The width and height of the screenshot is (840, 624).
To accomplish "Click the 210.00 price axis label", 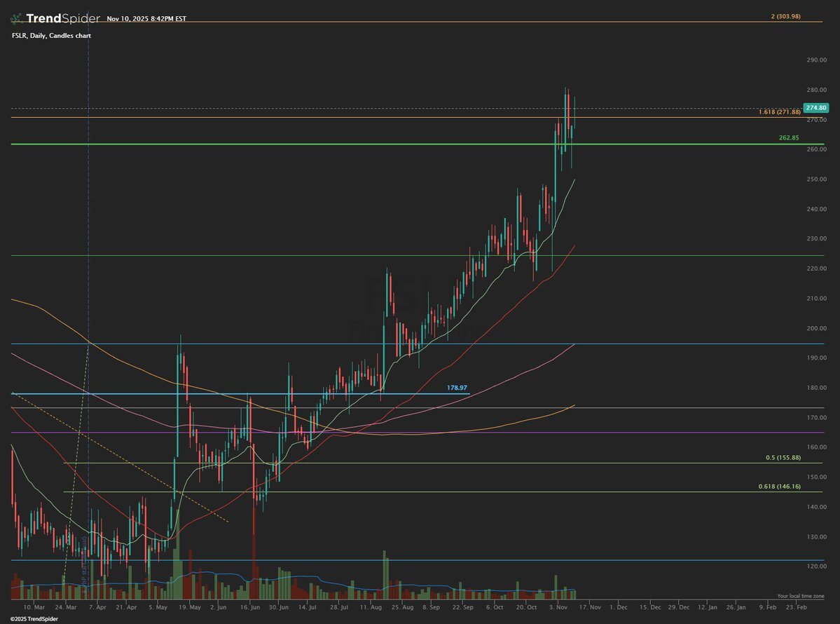I will [816, 299].
